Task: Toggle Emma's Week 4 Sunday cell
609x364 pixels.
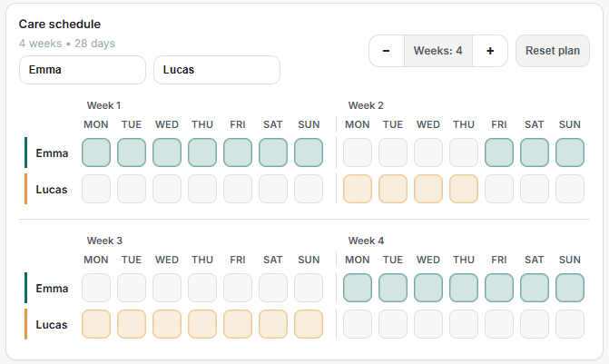Action: (x=570, y=288)
